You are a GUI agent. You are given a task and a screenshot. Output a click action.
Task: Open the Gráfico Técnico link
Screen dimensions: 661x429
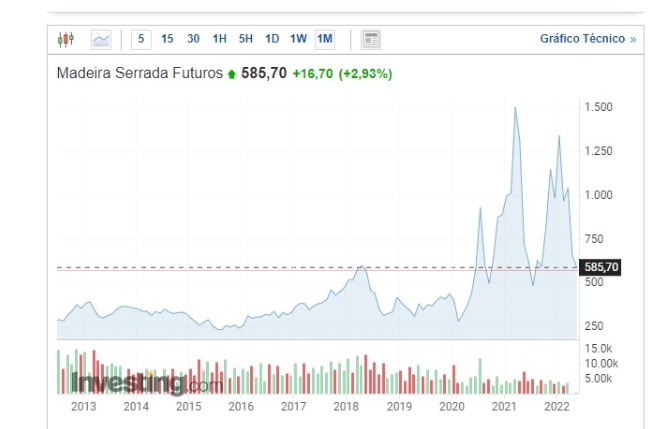(x=582, y=39)
